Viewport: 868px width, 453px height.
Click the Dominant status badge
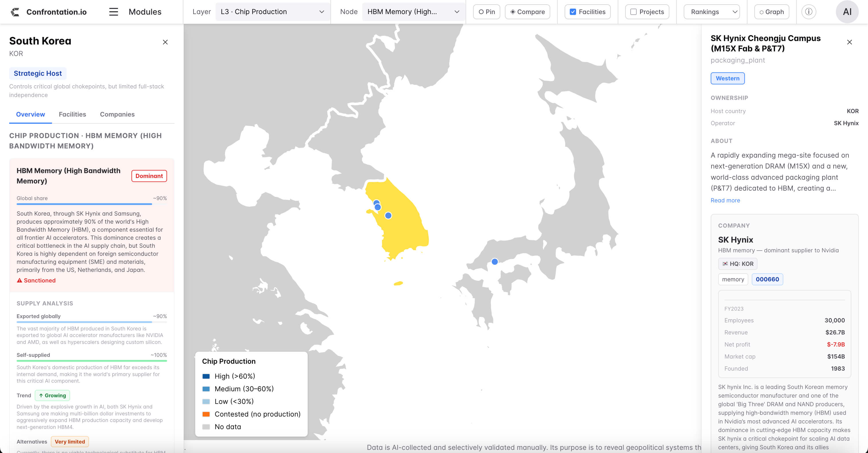pos(149,176)
